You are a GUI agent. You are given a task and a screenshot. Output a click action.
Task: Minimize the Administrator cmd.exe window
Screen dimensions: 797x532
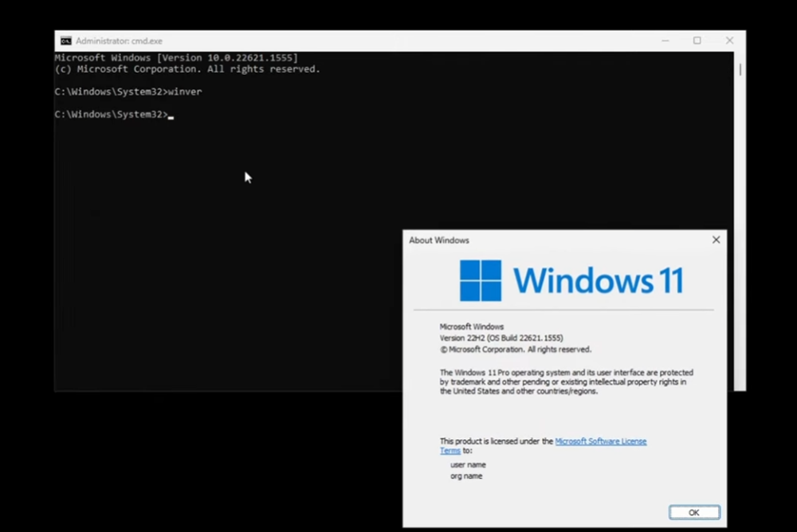pos(665,41)
